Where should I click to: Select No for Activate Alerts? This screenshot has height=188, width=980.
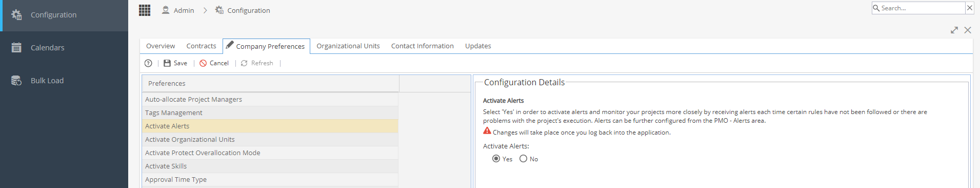(x=523, y=159)
